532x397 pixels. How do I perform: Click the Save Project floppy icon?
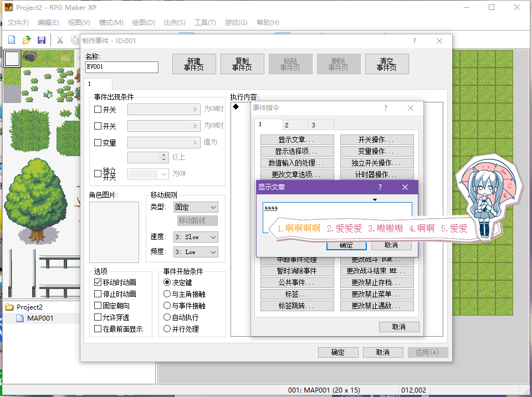pos(42,40)
